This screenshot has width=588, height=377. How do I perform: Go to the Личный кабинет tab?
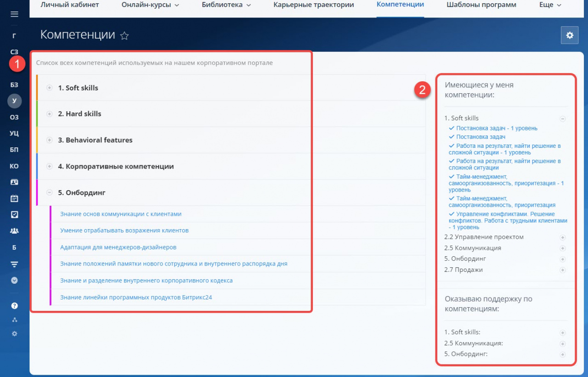click(x=70, y=5)
